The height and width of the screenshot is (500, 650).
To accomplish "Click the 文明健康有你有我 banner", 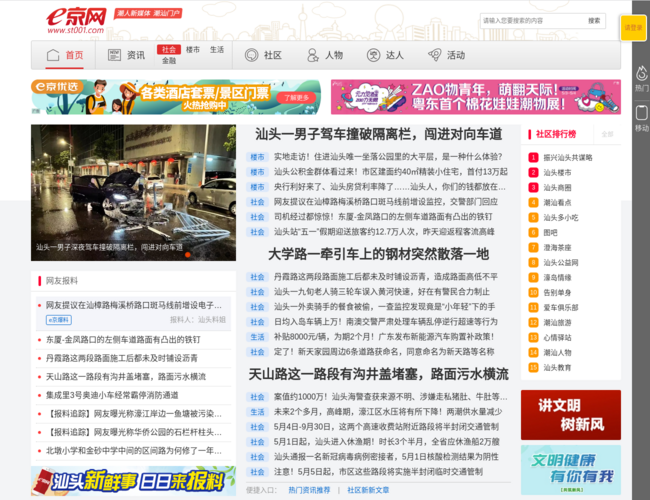I will coord(571,470).
